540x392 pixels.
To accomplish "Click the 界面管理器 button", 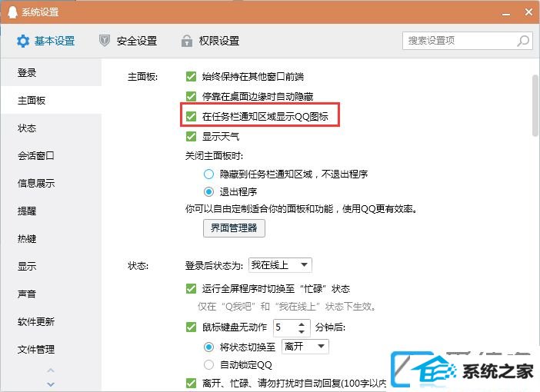I will (234, 228).
